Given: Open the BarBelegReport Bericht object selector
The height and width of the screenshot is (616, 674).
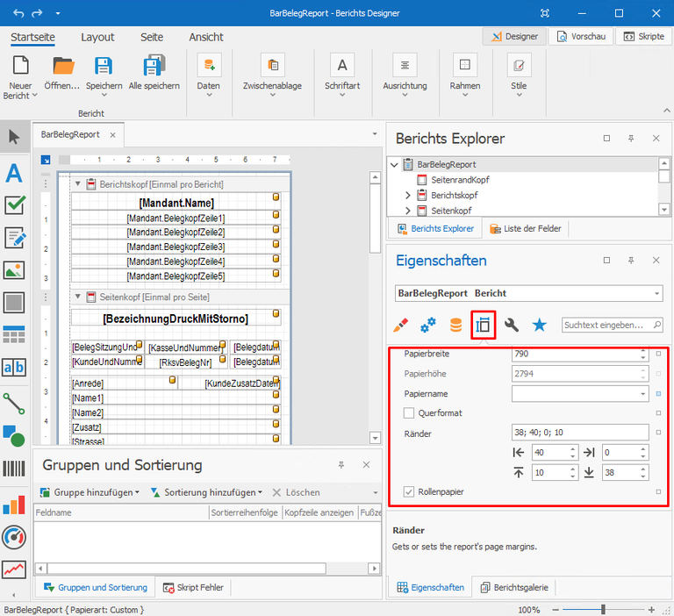Looking at the screenshot, I should (x=656, y=294).
